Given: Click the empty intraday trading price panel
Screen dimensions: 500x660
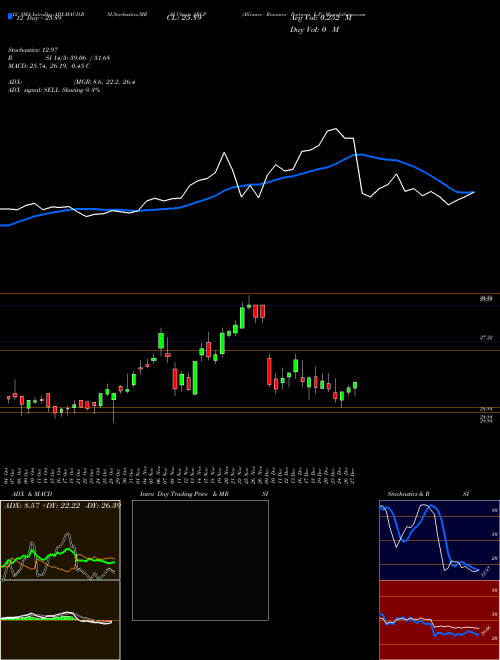Looking at the screenshot, I should pos(200,560).
